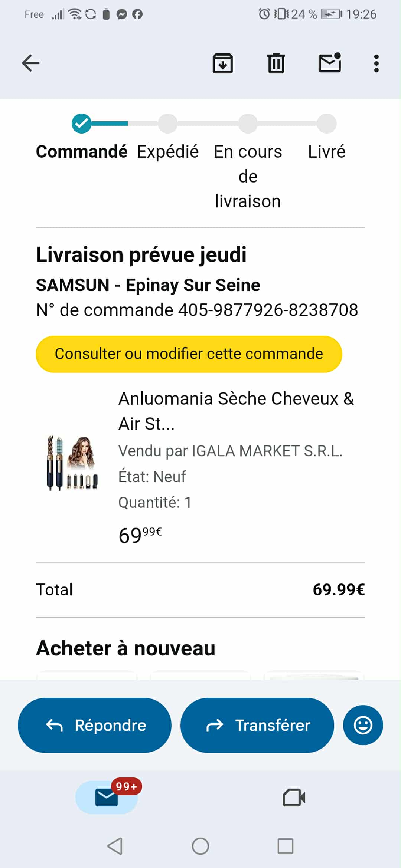
Task: Tap the order number 405-9877926-8238708
Action: [x=268, y=310]
